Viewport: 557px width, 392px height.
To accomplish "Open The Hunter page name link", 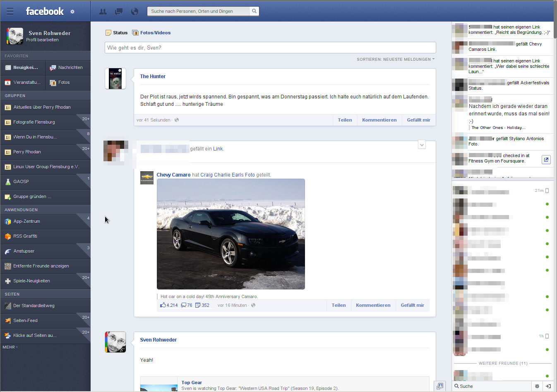I will click(153, 76).
